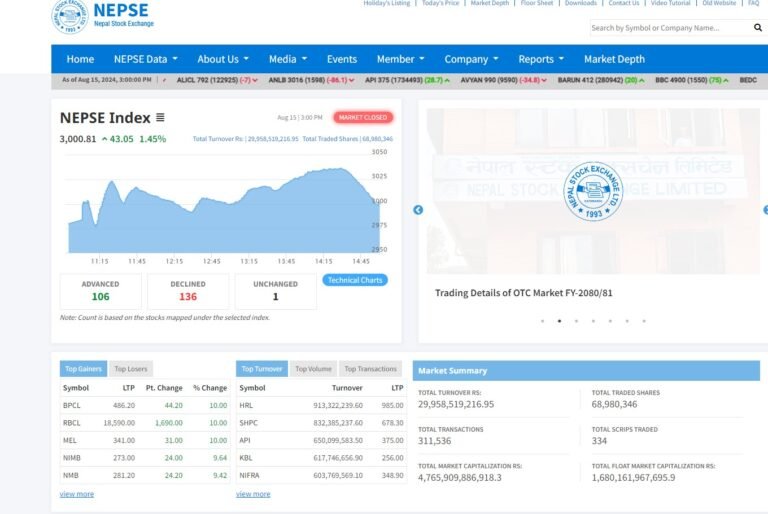Click ticker item BARUN 412
768x514 pixels.
601,80
